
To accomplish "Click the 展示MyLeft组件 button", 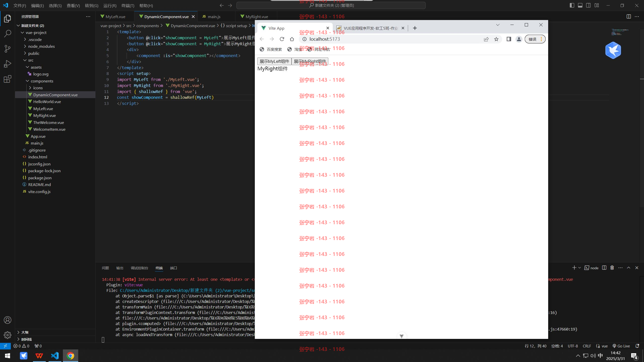I will click(x=274, y=61).
